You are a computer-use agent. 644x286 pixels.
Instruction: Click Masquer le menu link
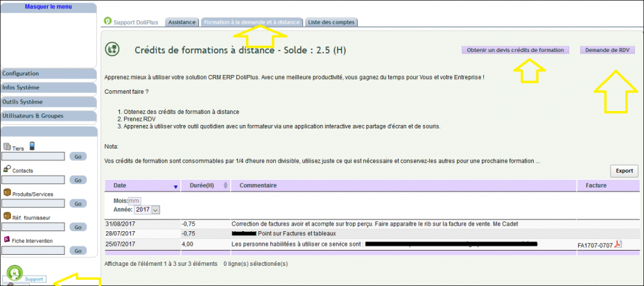49,7
